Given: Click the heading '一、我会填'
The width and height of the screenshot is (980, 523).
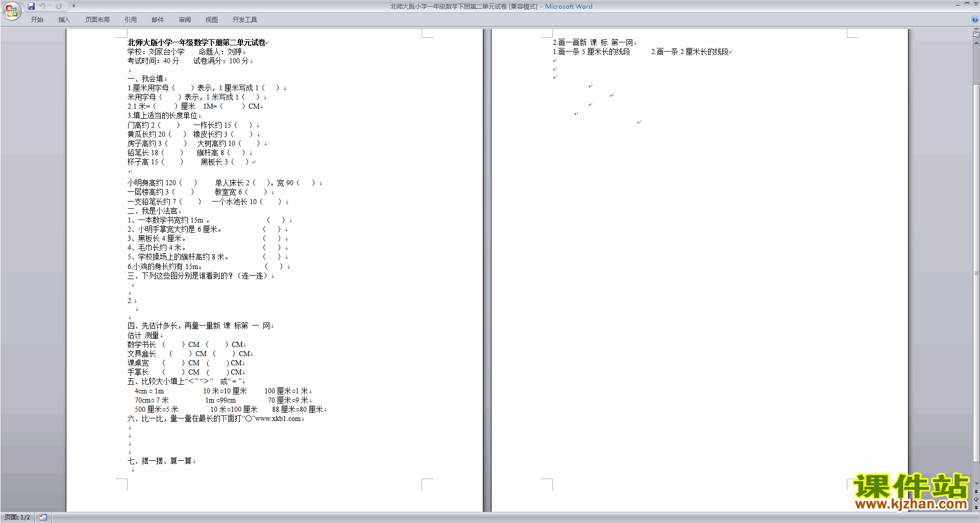Looking at the screenshot, I should coord(145,79).
